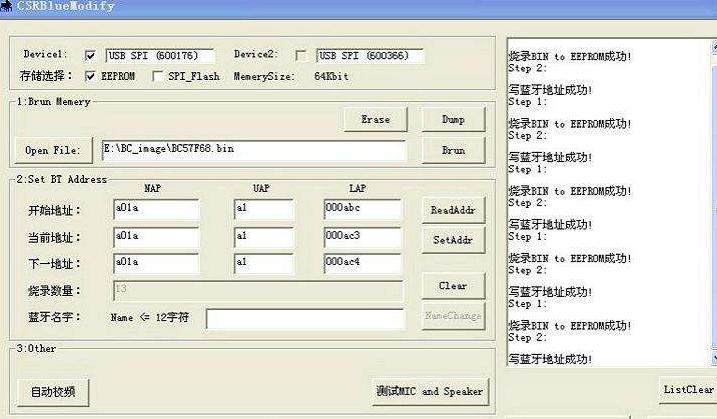Click the Erase button
This screenshot has width=717, height=419.
pos(375,119)
